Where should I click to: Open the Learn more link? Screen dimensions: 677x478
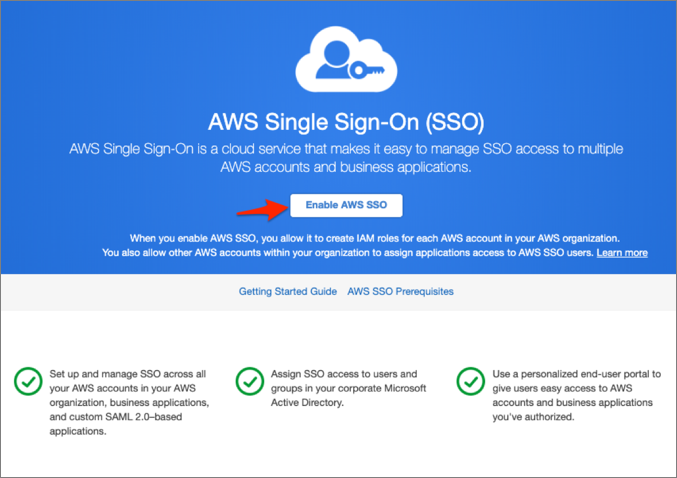tap(621, 253)
